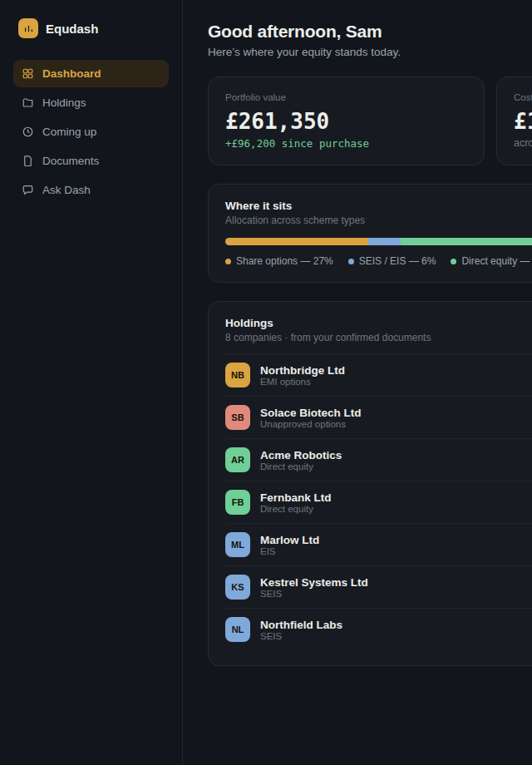Click the SEIS label under Kestrel Systems

pos(271,595)
